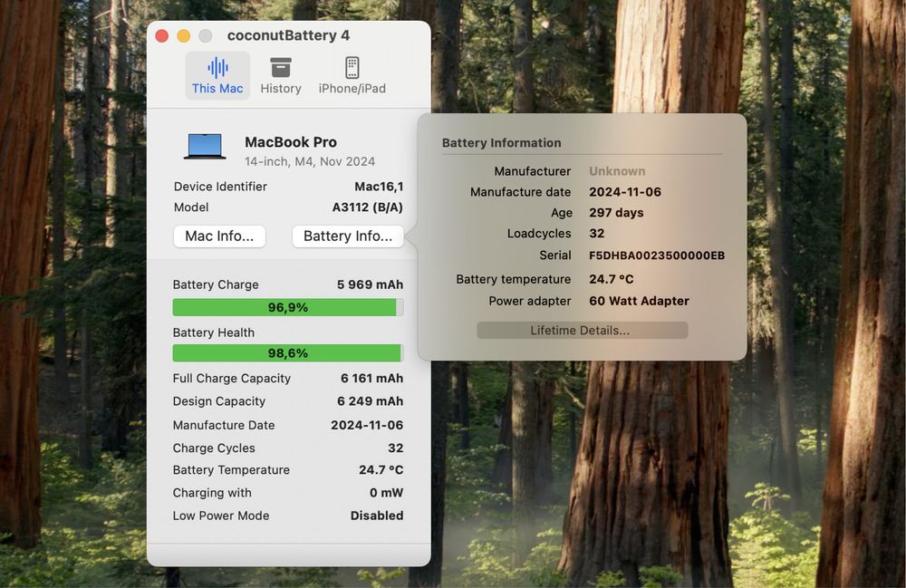Click the Age label in popover

pos(562,213)
